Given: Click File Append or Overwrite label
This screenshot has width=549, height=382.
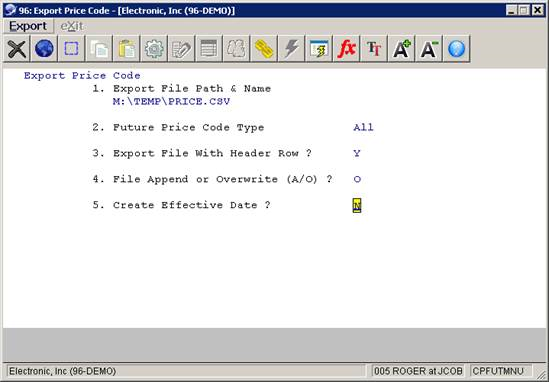Looking at the screenshot, I should point(222,179).
